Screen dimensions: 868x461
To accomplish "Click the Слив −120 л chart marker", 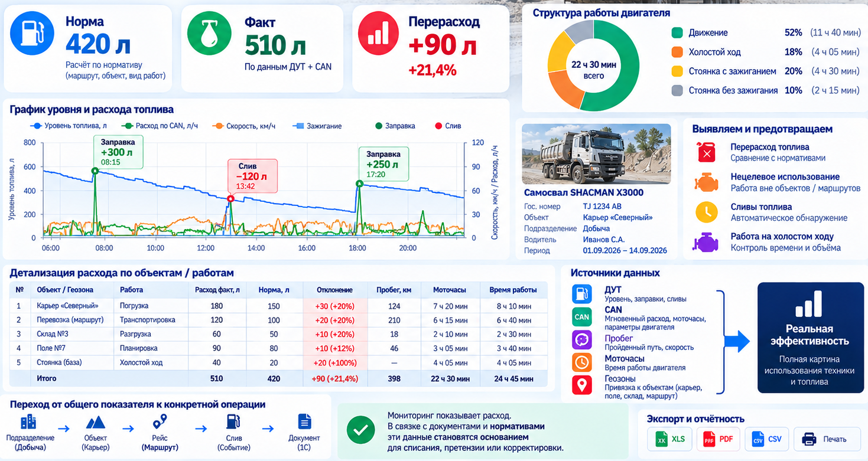I will [x=230, y=199].
